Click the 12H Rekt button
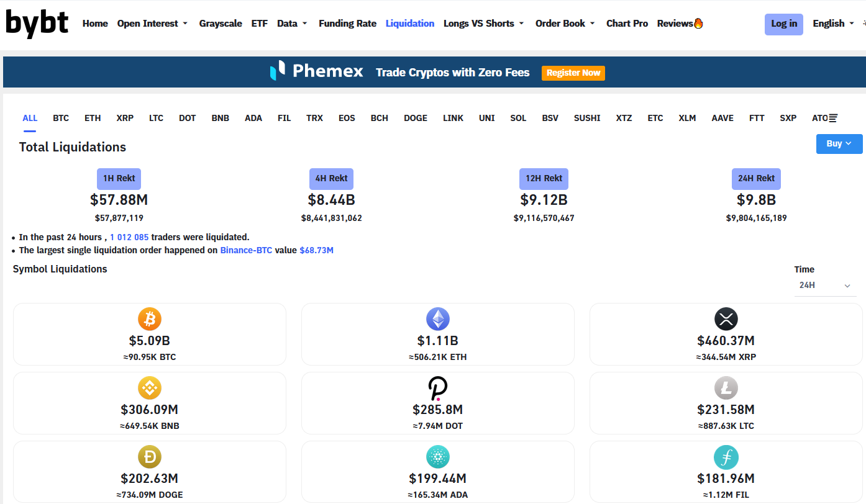Viewport: 866px width, 504px height. pyautogui.click(x=544, y=179)
